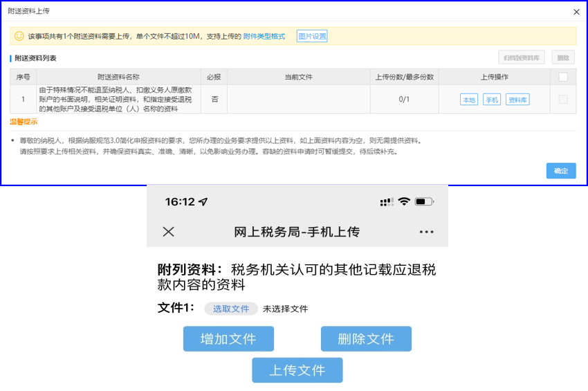
Task: Tap the cellular signal icon
Action: tap(387, 202)
